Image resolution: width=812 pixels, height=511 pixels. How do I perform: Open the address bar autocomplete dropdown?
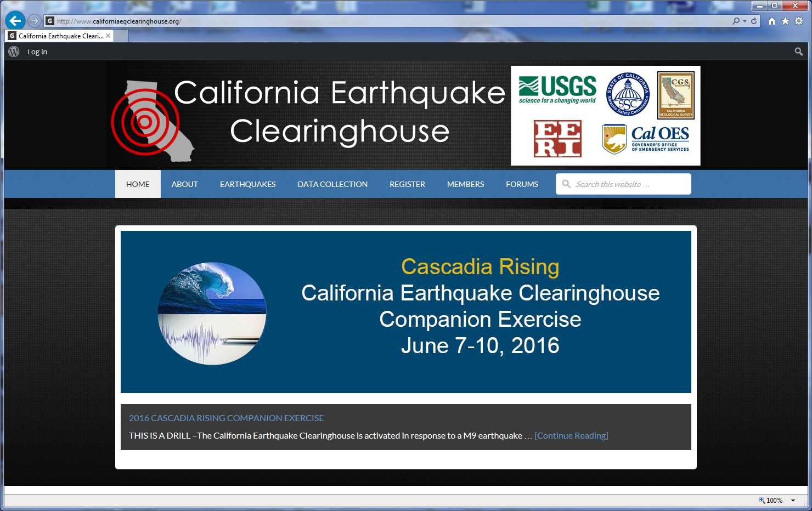point(744,21)
